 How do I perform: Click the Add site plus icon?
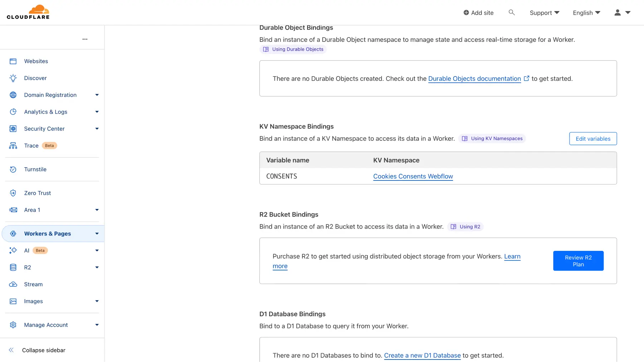point(466,13)
